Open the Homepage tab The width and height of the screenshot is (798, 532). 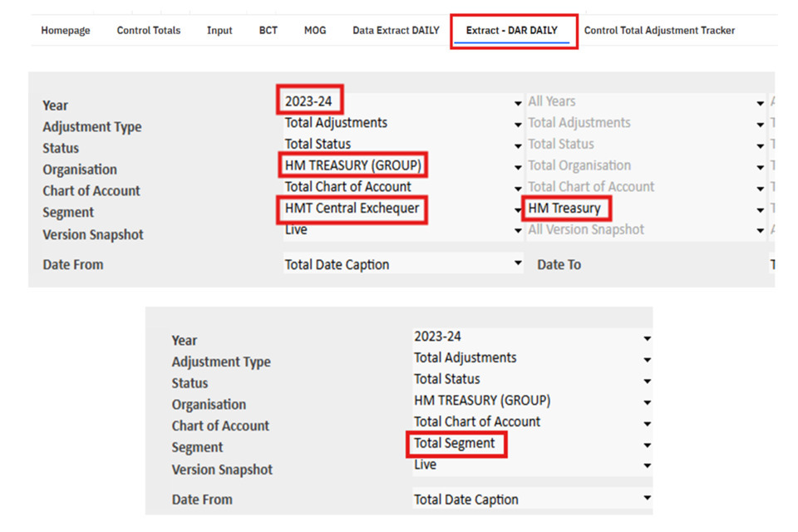[65, 31]
